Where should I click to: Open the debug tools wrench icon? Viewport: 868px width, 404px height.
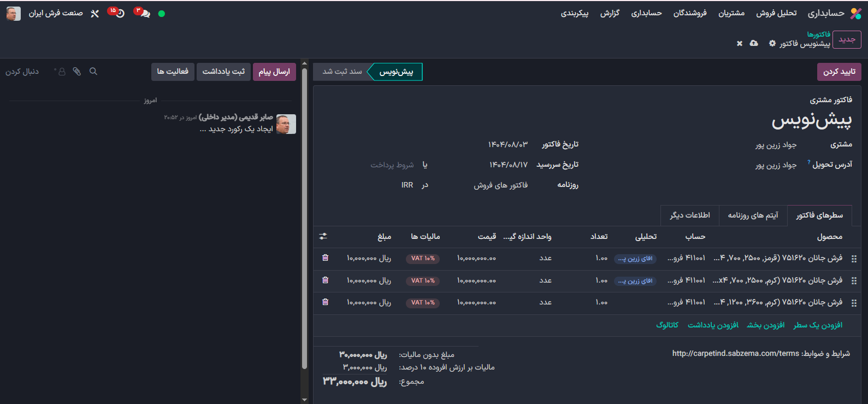point(95,14)
